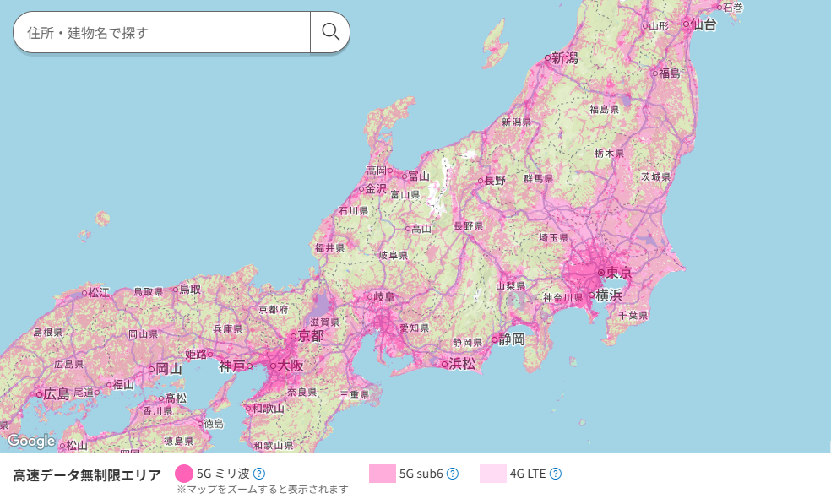Viewport: 831px width, 504px height.
Task: Click the 5G ミリ波 pink circle swatch
Action: [184, 474]
